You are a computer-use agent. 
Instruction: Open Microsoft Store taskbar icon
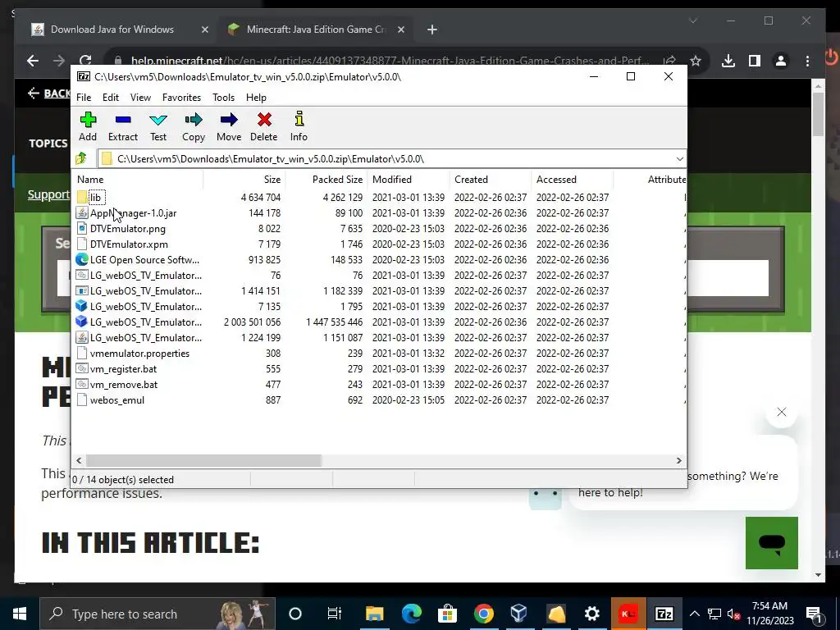447,614
